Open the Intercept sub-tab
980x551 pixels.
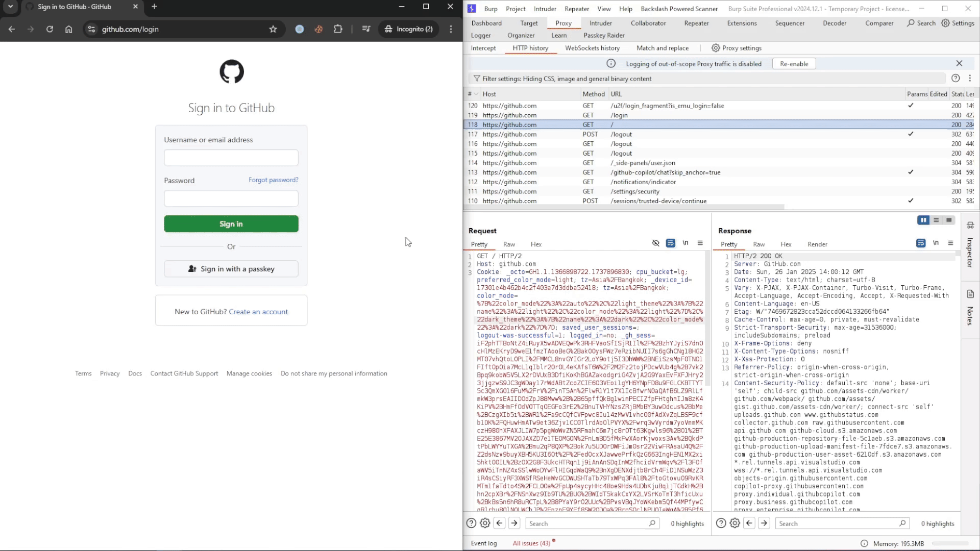483,48
